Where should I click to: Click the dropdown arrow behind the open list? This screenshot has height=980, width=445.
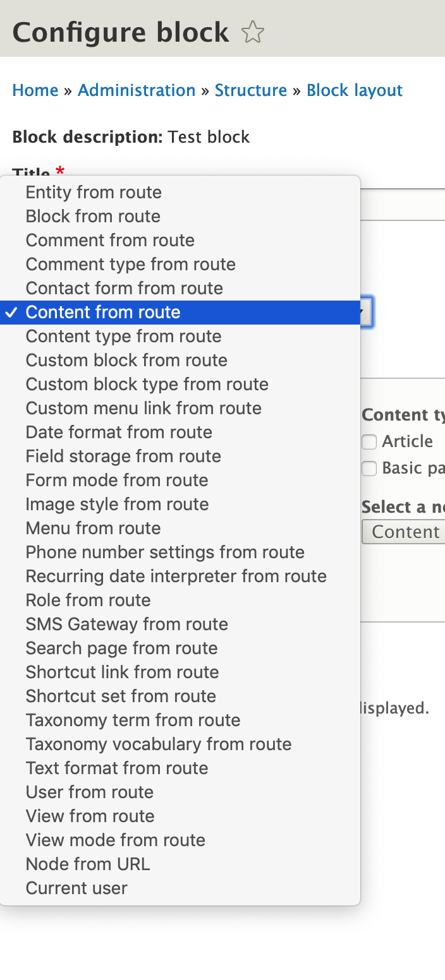(367, 312)
